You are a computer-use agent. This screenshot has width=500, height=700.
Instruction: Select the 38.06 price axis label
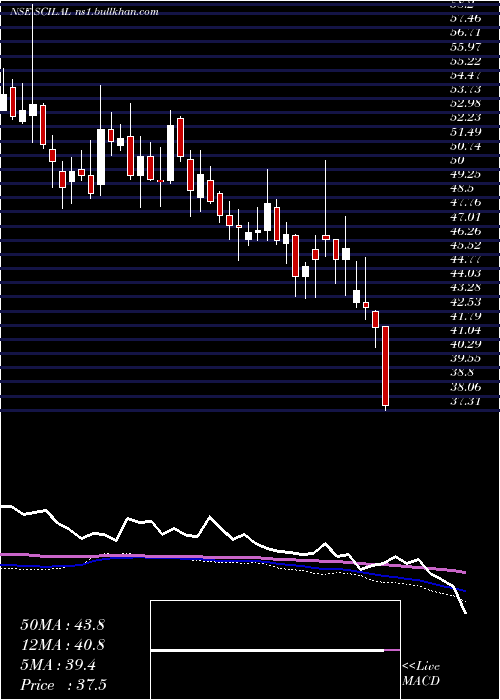tap(467, 388)
